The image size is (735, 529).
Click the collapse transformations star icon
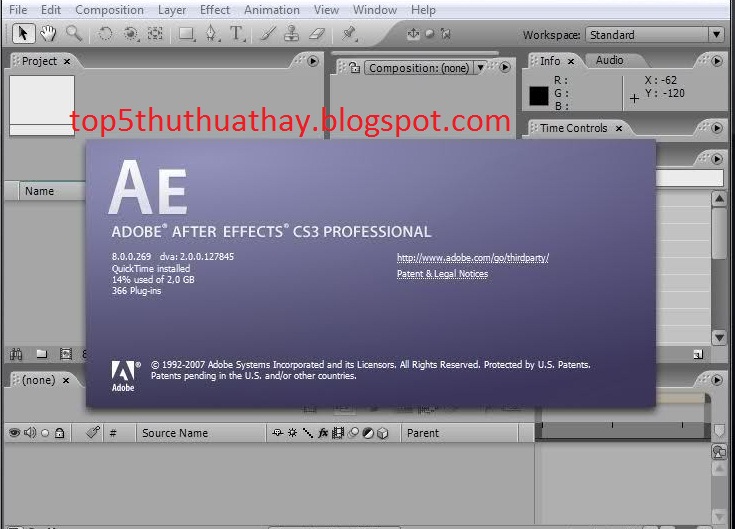(292, 433)
